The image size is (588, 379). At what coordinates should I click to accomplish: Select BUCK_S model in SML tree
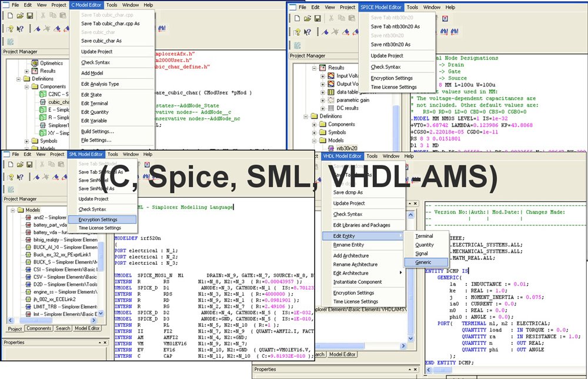(x=65, y=262)
